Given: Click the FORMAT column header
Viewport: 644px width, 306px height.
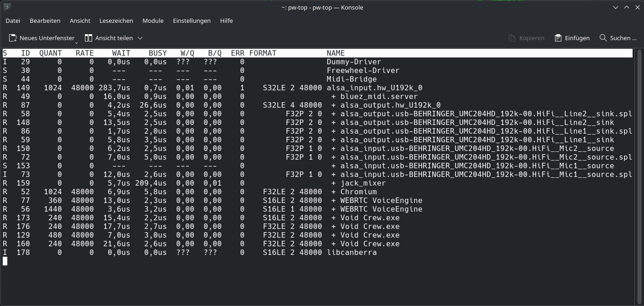Looking at the screenshot, I should 263,53.
